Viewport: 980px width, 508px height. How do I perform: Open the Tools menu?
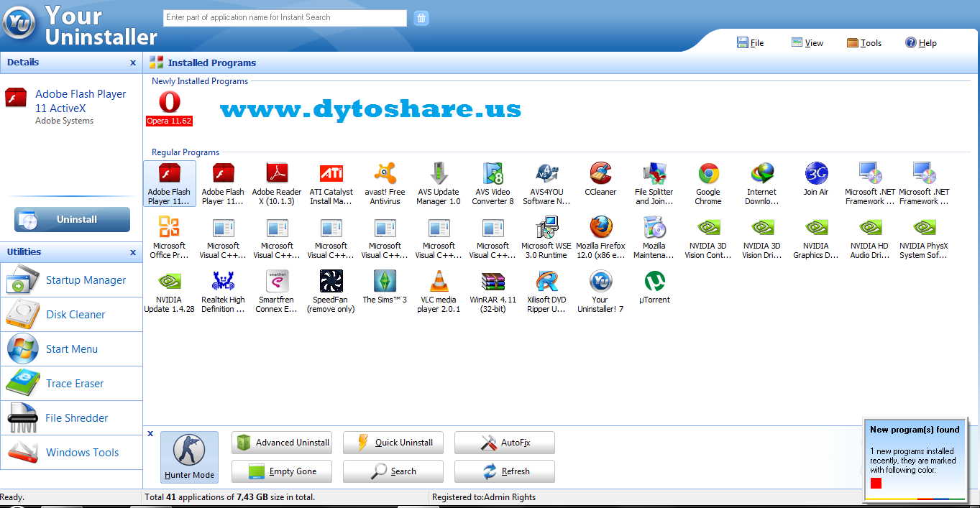864,43
